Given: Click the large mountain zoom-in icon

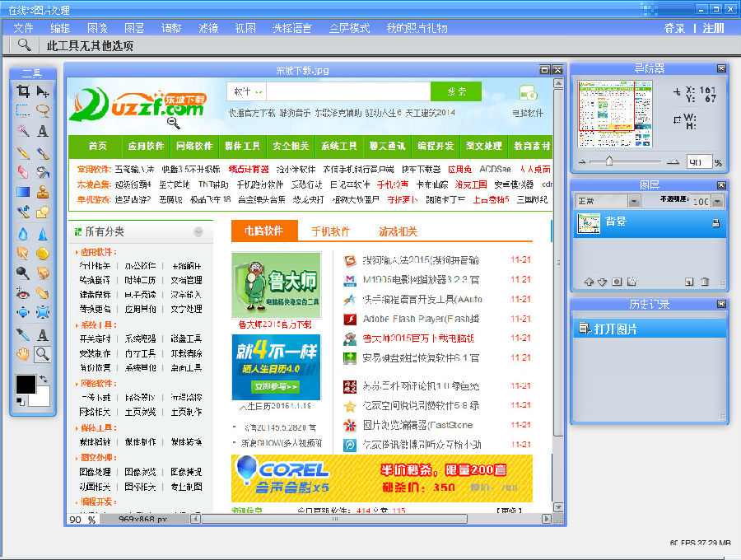Looking at the screenshot, I should tap(673, 162).
